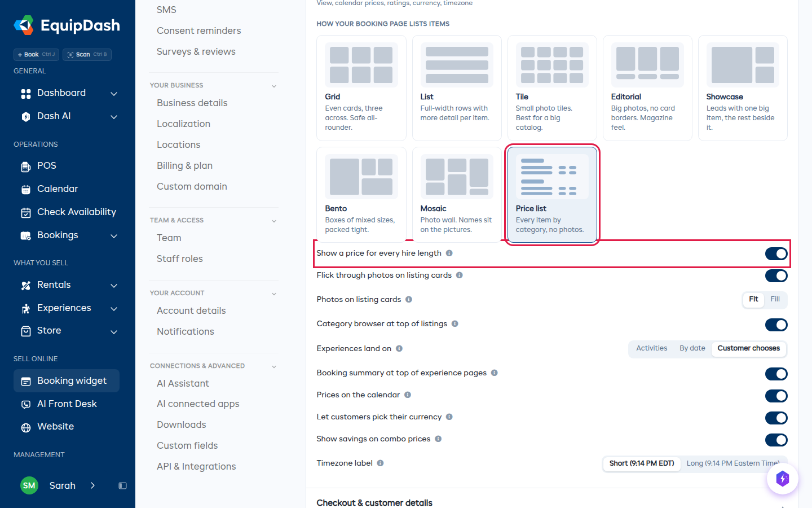Click info icon beside Photos on listing cards
The height and width of the screenshot is (508, 812).
[x=409, y=299]
